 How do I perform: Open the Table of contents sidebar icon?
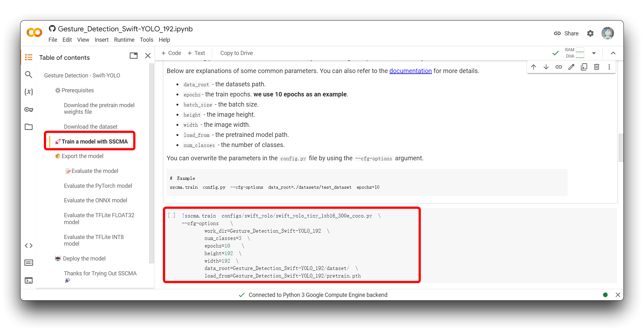[29, 57]
